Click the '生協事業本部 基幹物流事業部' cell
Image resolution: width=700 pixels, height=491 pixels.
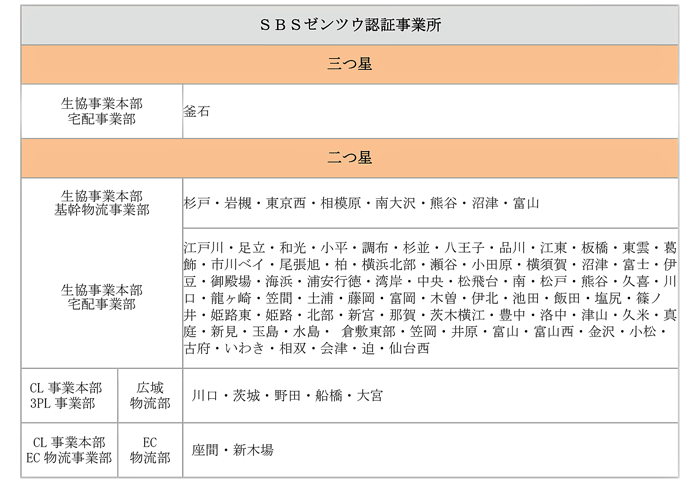pos(102,203)
